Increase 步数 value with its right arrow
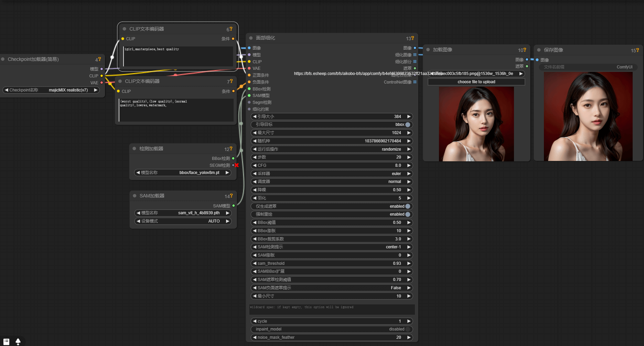644x346 pixels. [409, 157]
